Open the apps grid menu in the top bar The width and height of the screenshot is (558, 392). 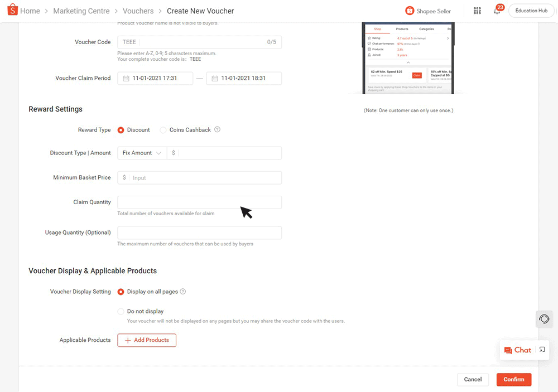(x=477, y=11)
